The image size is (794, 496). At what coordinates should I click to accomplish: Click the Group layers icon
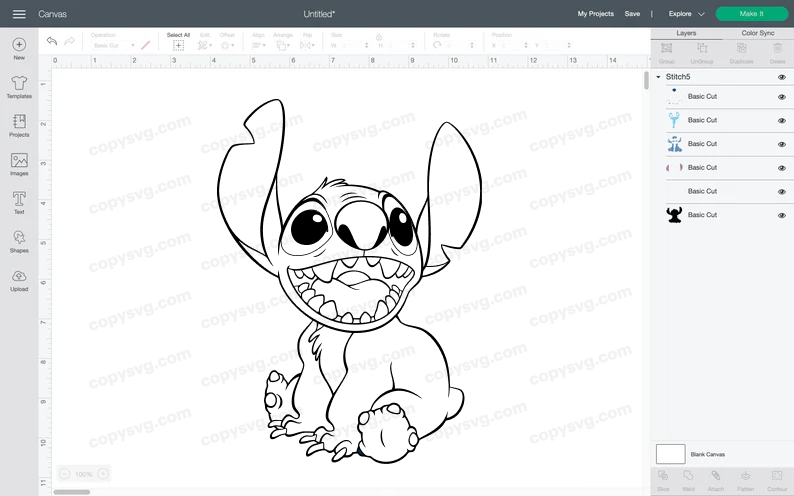coord(666,48)
